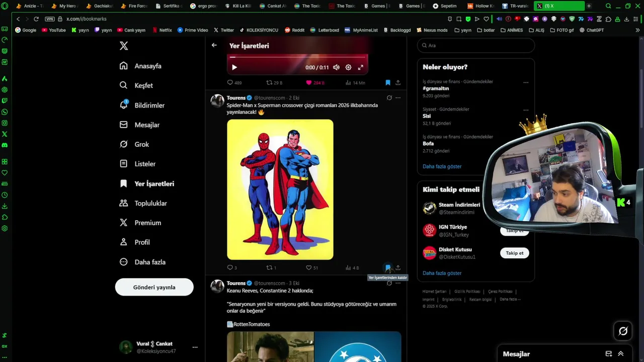Open YouTube bookmark
Image resolution: width=644 pixels, height=362 pixels.
(54, 30)
